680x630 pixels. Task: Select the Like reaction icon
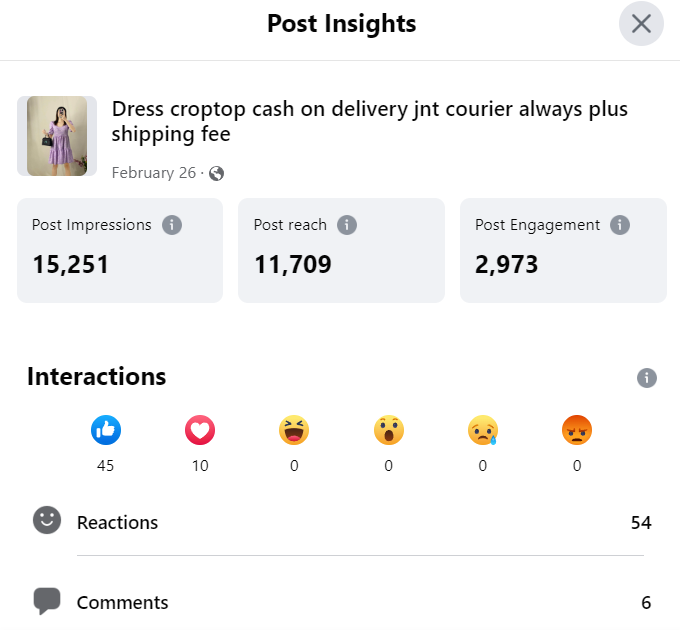[106, 431]
